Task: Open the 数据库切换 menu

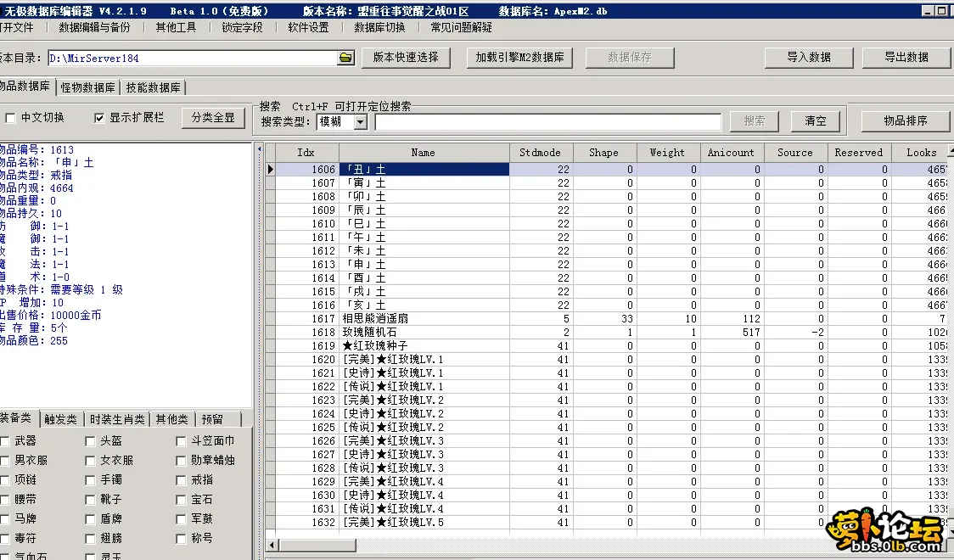Action: click(379, 27)
